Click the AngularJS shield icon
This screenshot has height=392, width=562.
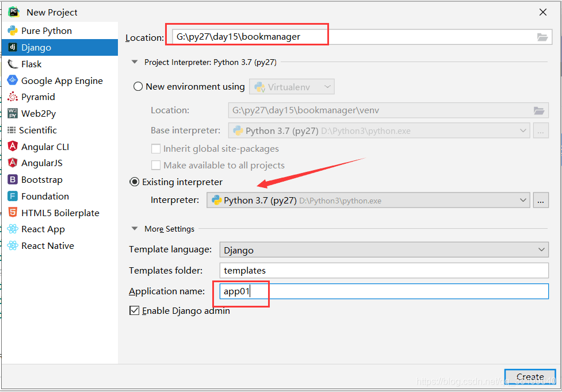click(x=13, y=163)
